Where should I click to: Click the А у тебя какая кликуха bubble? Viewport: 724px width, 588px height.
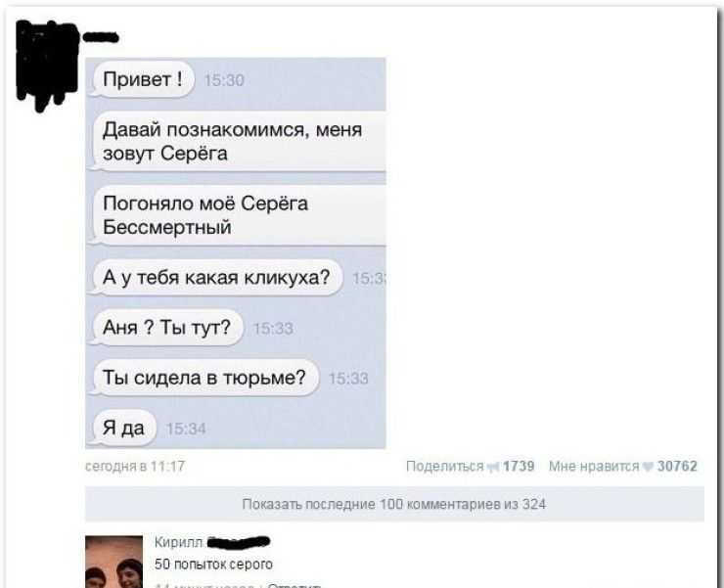[x=217, y=278]
